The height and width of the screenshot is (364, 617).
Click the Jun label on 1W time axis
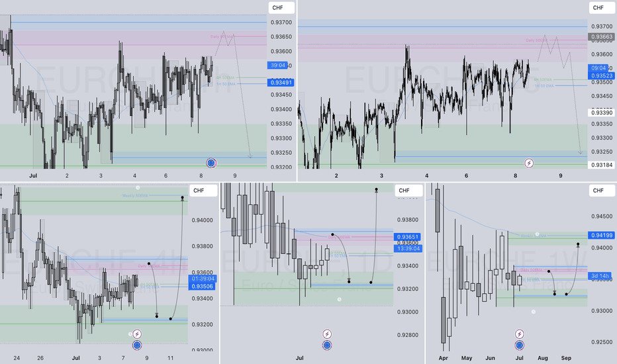point(491,358)
